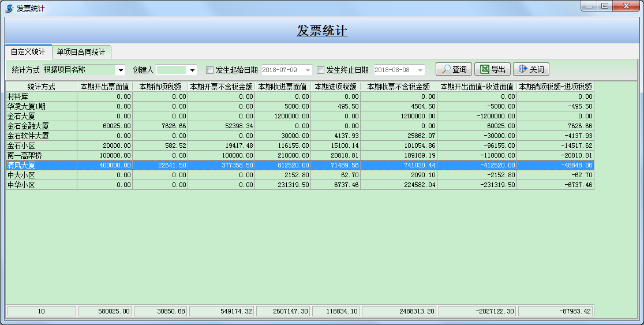The image size is (644, 325).
Task: Open the start date picker 2018-07-09
Action: pos(308,70)
